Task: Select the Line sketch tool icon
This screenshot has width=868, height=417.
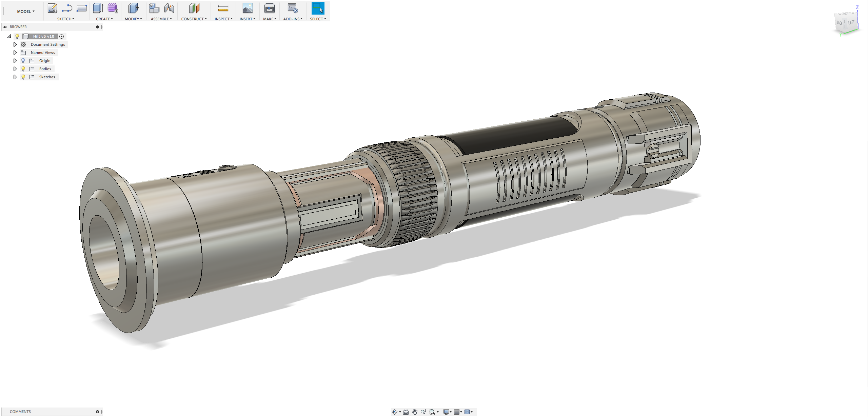Action: (x=67, y=8)
